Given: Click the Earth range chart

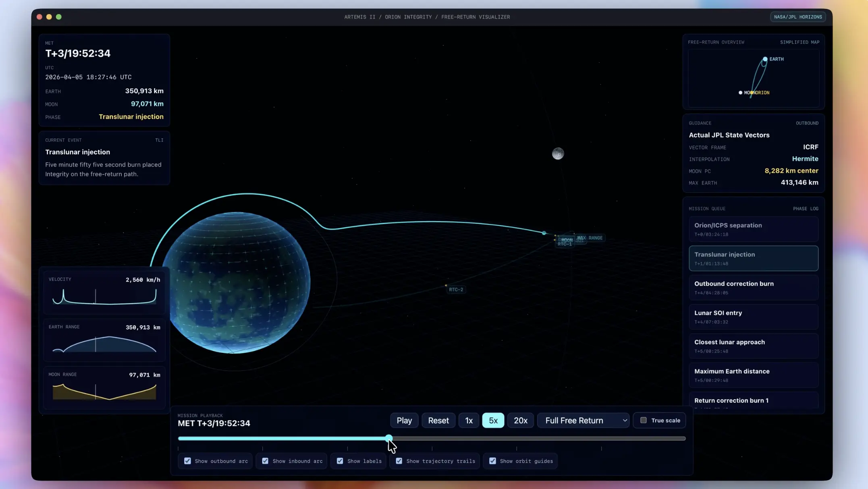Looking at the screenshot, I should pos(104,344).
